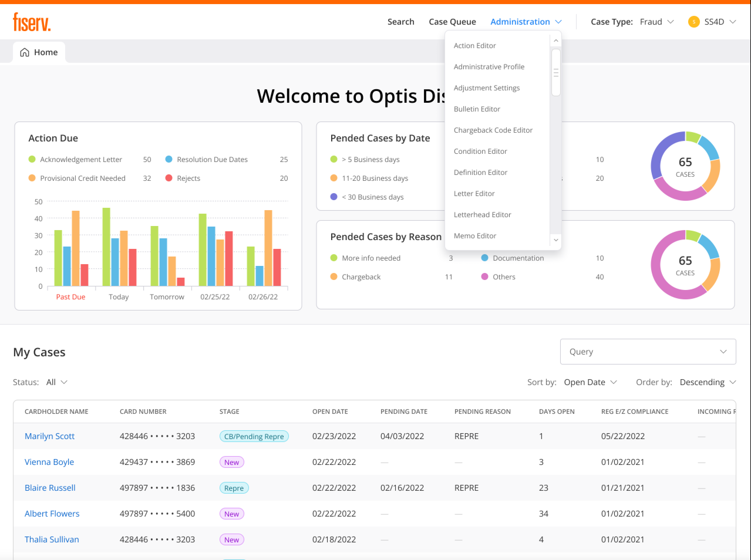751x560 pixels.
Task: Click the red Rejects legend dot
Action: 169,178
